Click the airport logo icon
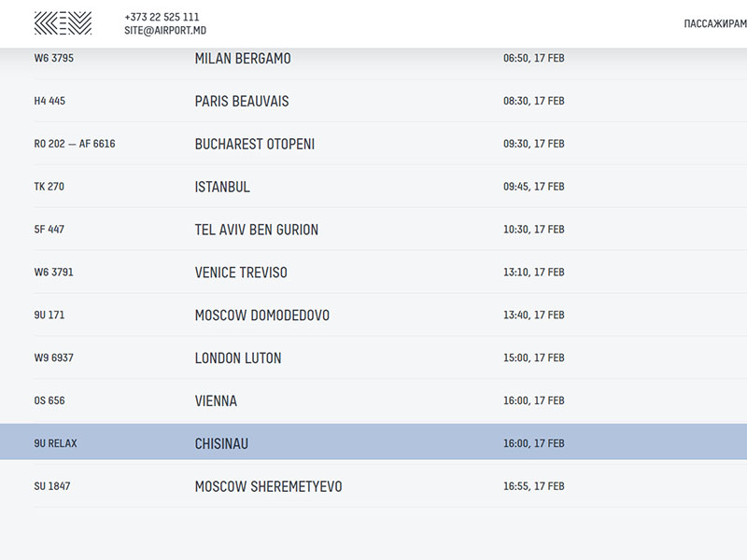This screenshot has width=747, height=560. pyautogui.click(x=63, y=23)
